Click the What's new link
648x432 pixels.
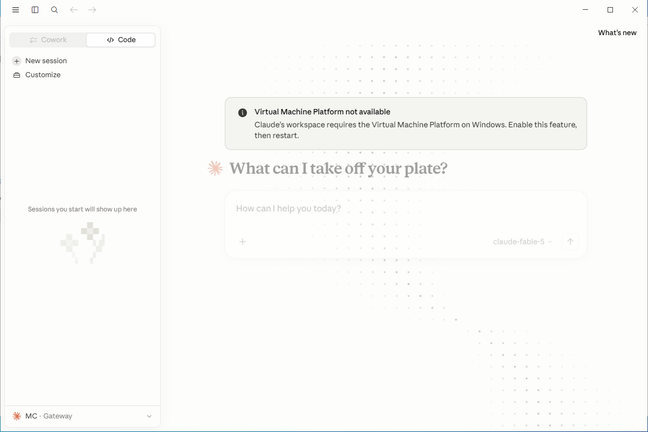click(x=617, y=33)
